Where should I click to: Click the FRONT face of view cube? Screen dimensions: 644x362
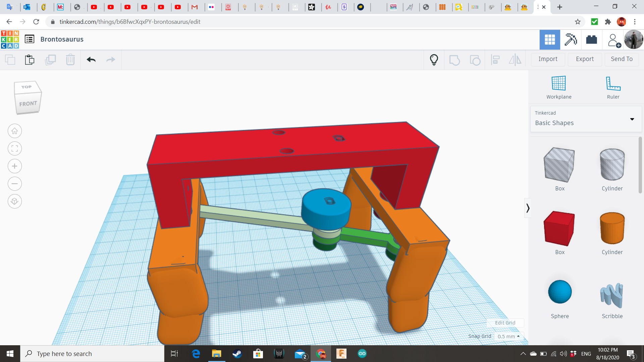click(x=28, y=104)
